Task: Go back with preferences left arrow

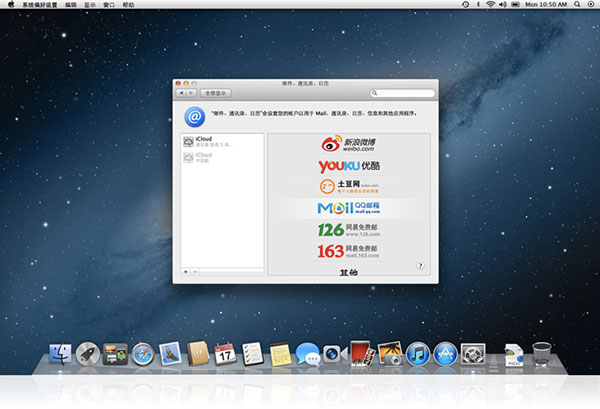Action: (x=181, y=93)
